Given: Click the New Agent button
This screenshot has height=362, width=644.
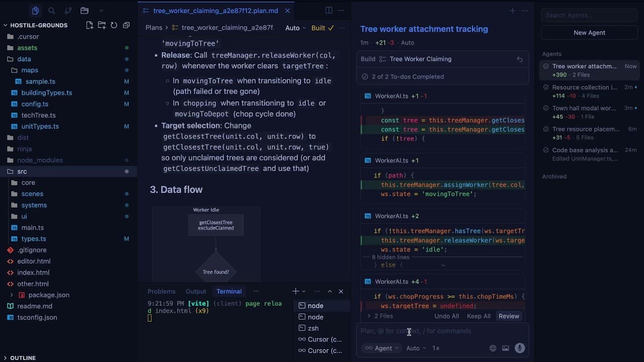Looking at the screenshot, I should (589, 32).
